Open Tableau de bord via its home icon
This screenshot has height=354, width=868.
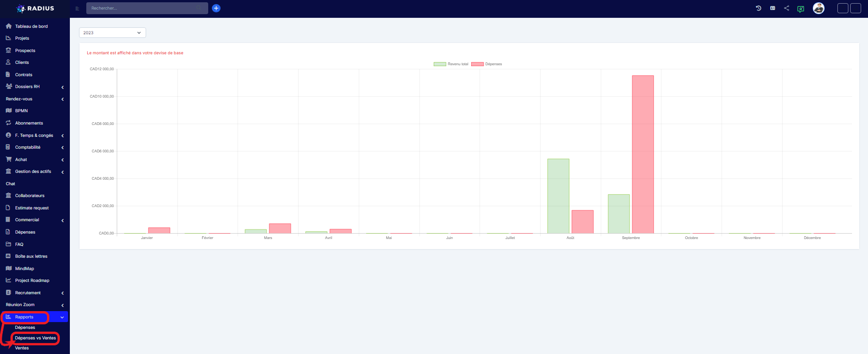pyautogui.click(x=9, y=26)
